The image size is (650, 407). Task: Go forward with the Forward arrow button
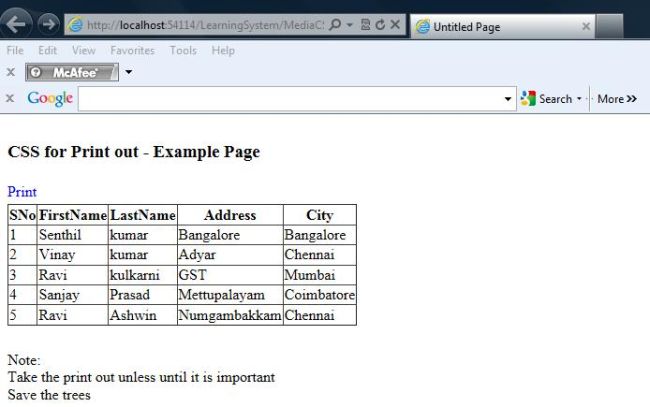[49, 24]
